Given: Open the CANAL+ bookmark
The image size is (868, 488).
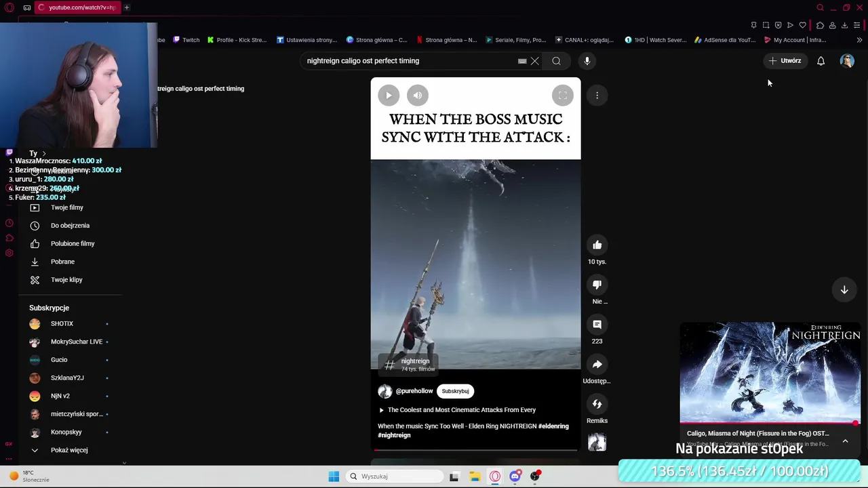Looking at the screenshot, I should (x=584, y=40).
